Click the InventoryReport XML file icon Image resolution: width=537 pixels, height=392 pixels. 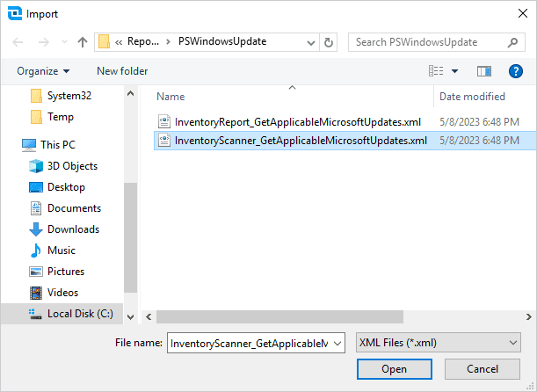(x=164, y=122)
